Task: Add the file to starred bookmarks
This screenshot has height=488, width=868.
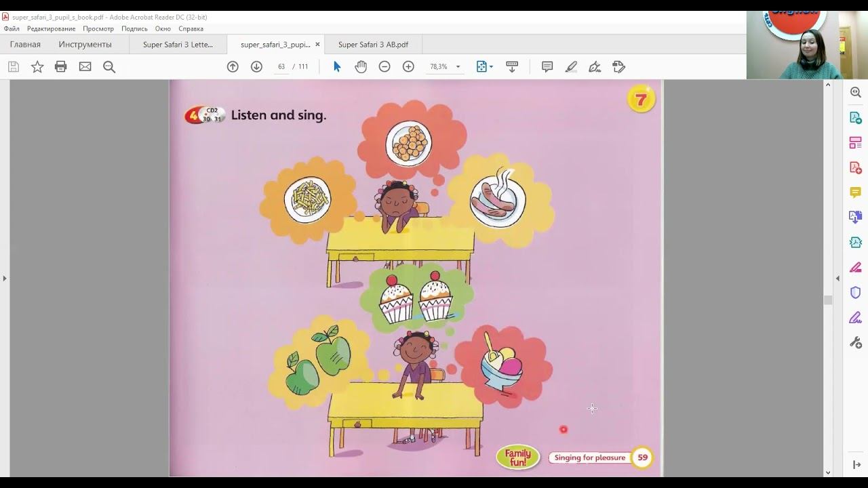Action: (x=37, y=66)
